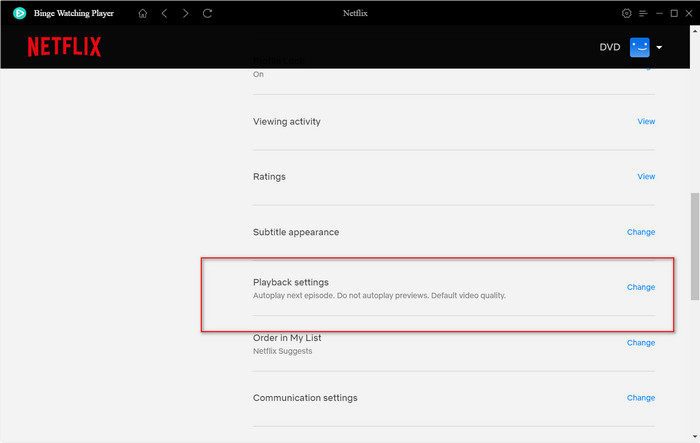Change Subtitle appearance

(641, 232)
